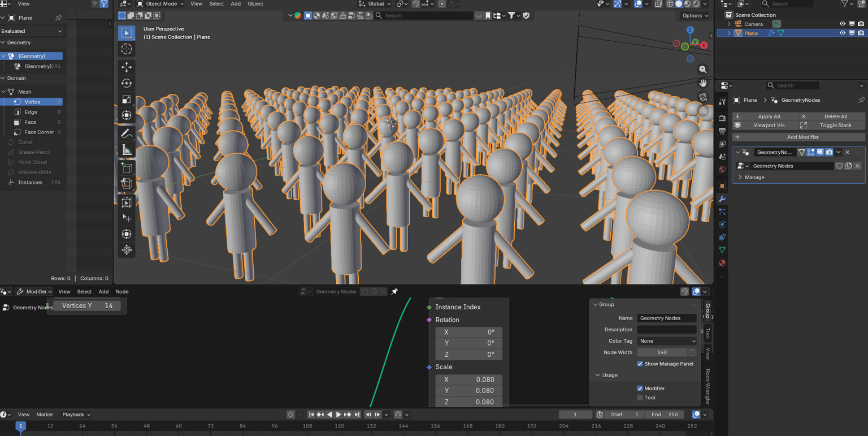Select the Annotate pencil tool

127,134
